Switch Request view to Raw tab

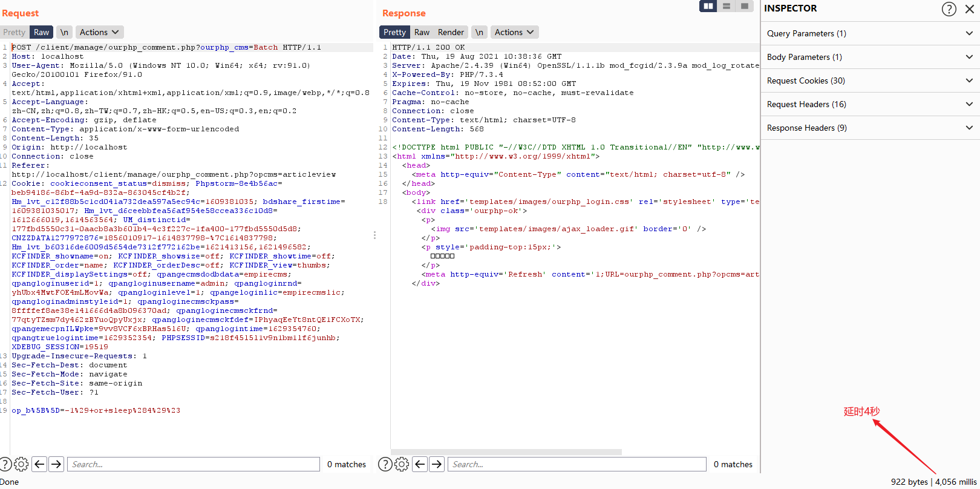(x=42, y=32)
